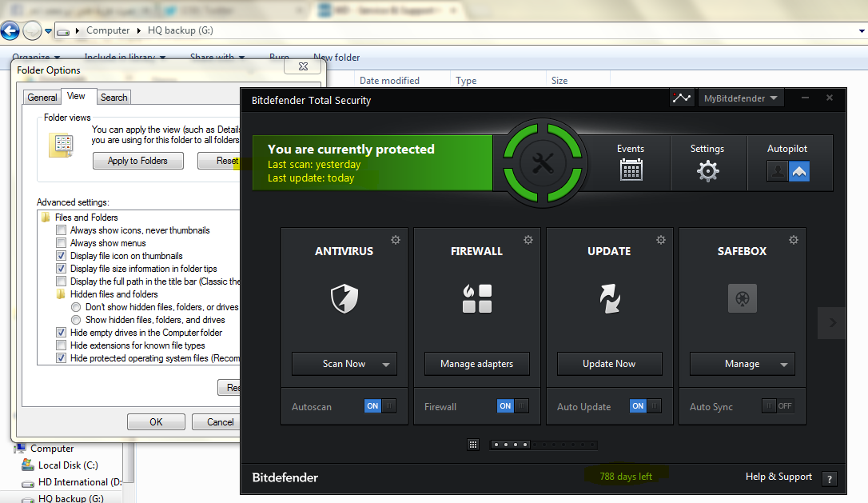This screenshot has height=503, width=868.
Task: Select HD International (D:) drive
Action: 80,482
